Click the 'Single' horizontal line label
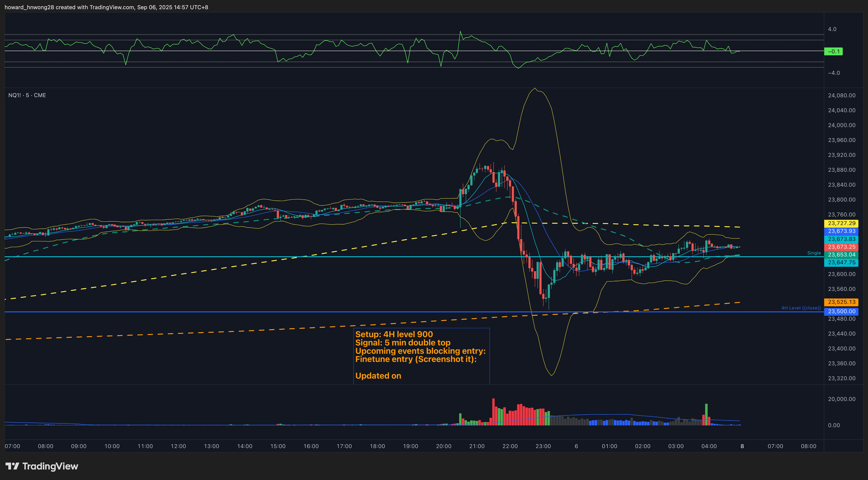Screen dimensions: 868x480 pos(814,253)
